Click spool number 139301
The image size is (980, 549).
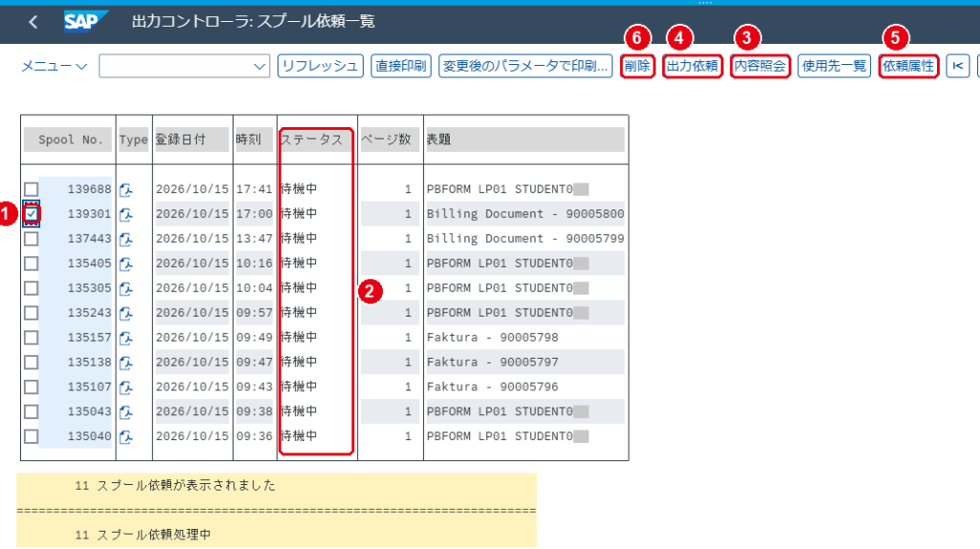point(89,214)
